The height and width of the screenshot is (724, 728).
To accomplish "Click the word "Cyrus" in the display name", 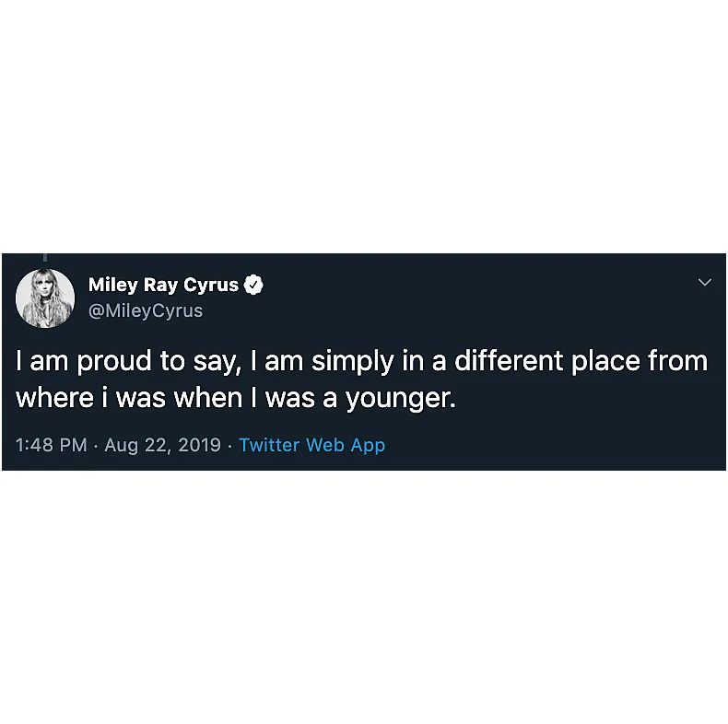I will (210, 285).
